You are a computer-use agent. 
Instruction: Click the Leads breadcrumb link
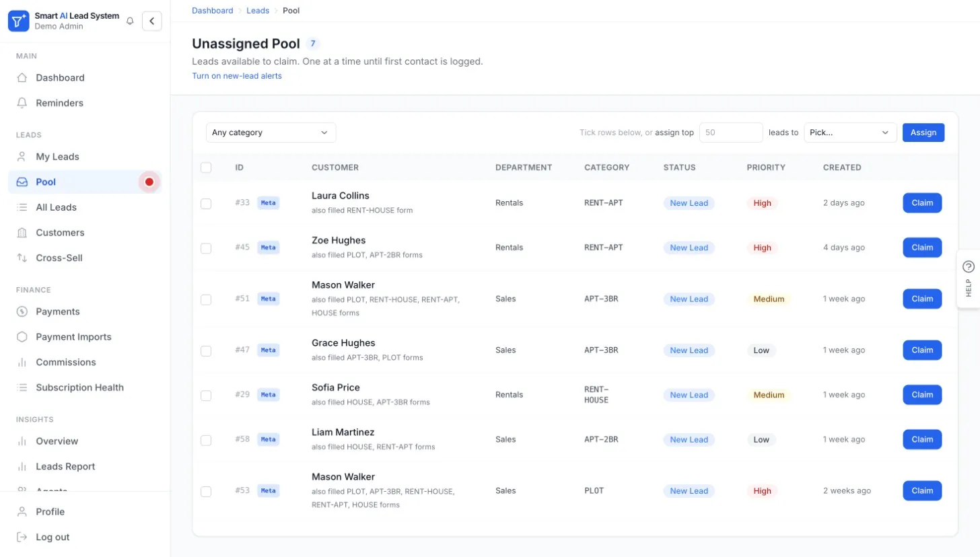point(258,11)
